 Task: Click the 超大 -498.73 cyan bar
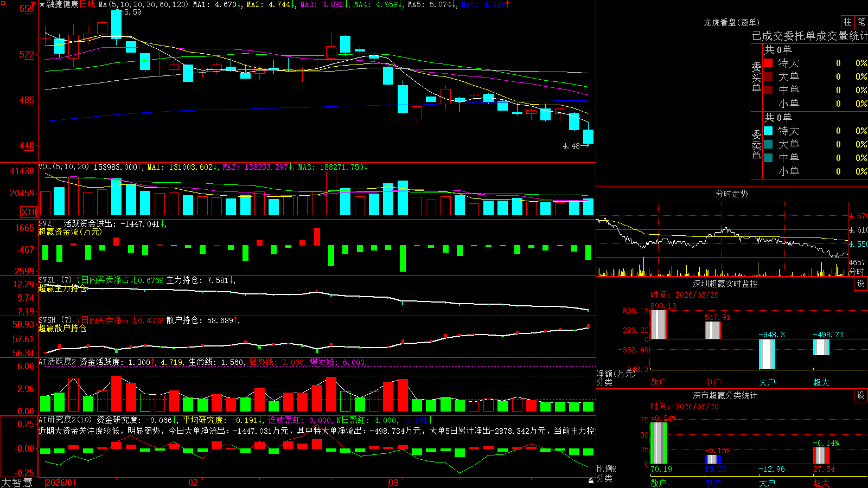click(821, 348)
